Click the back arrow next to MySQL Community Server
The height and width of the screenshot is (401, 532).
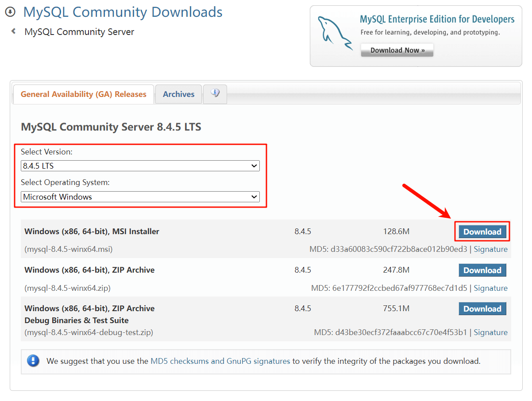(x=14, y=31)
